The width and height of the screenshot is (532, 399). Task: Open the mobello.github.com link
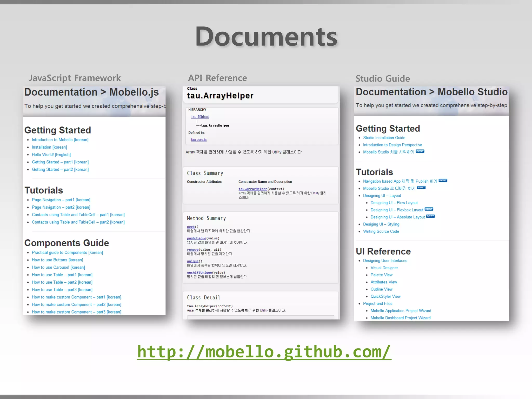tap(264, 352)
